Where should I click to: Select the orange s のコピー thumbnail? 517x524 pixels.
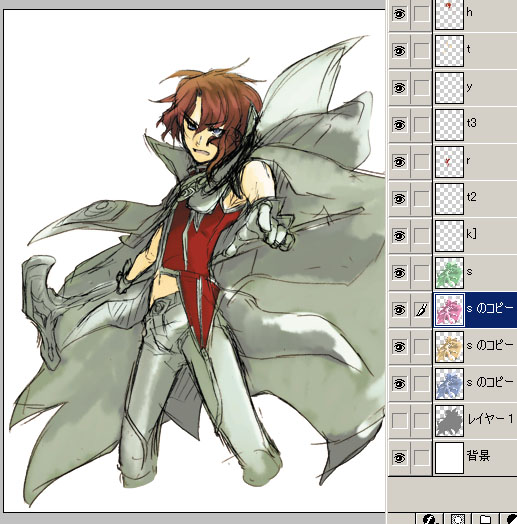pyautogui.click(x=449, y=347)
